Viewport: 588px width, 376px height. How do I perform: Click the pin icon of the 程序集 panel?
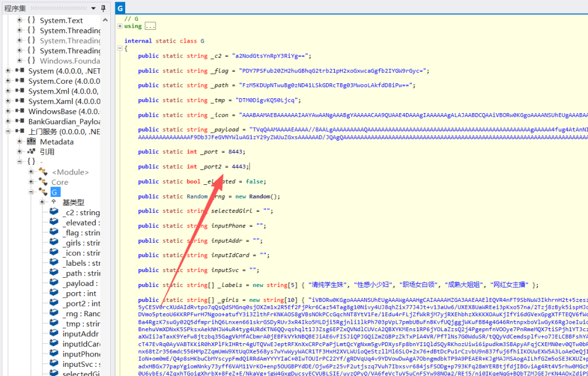[x=103, y=8]
